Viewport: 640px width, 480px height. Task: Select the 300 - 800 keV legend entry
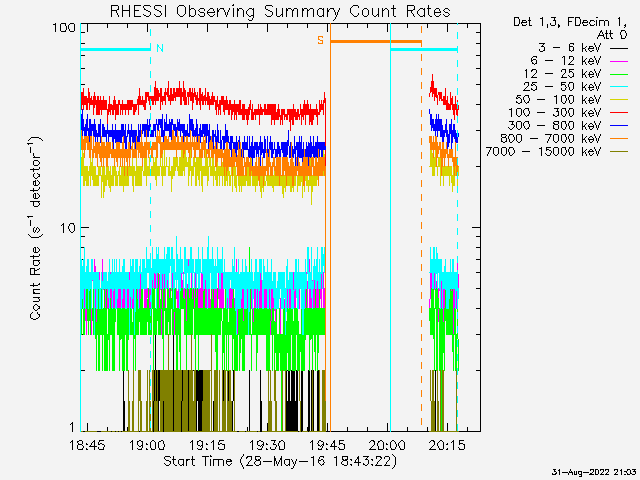pos(568,125)
